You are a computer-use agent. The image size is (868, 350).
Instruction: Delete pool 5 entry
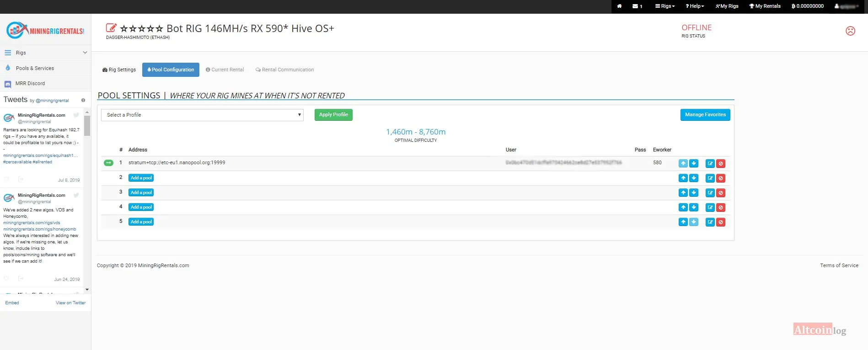[721, 222]
